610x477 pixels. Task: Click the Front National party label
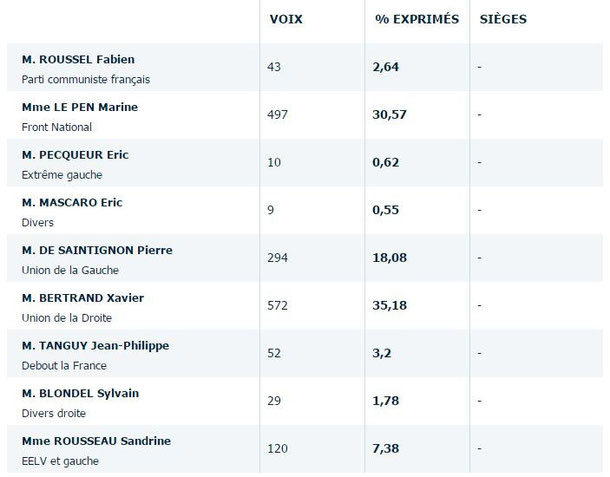[x=57, y=127]
